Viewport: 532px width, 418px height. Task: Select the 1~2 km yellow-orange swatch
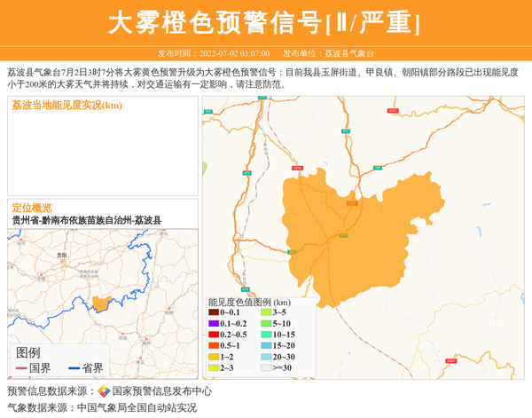tap(214, 357)
